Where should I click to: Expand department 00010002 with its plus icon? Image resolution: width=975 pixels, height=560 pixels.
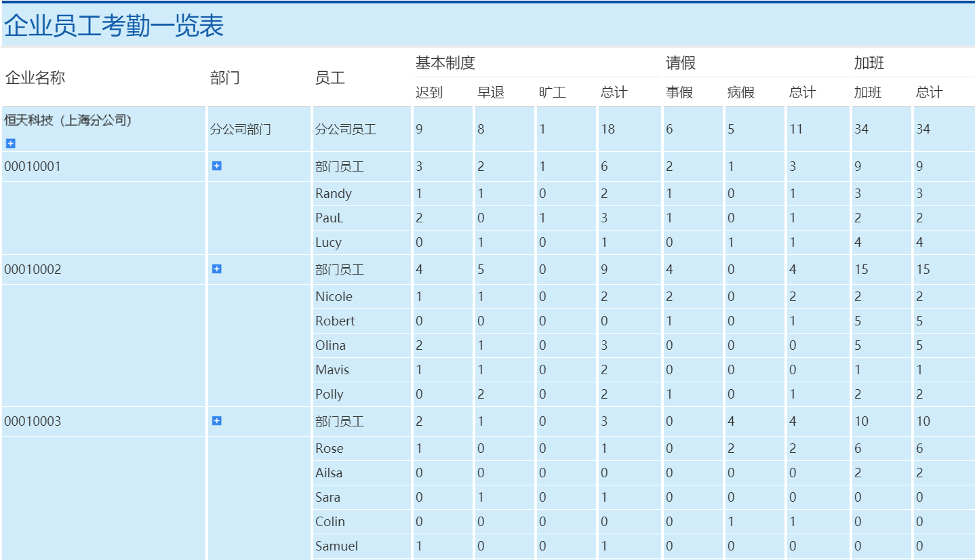pos(217,269)
